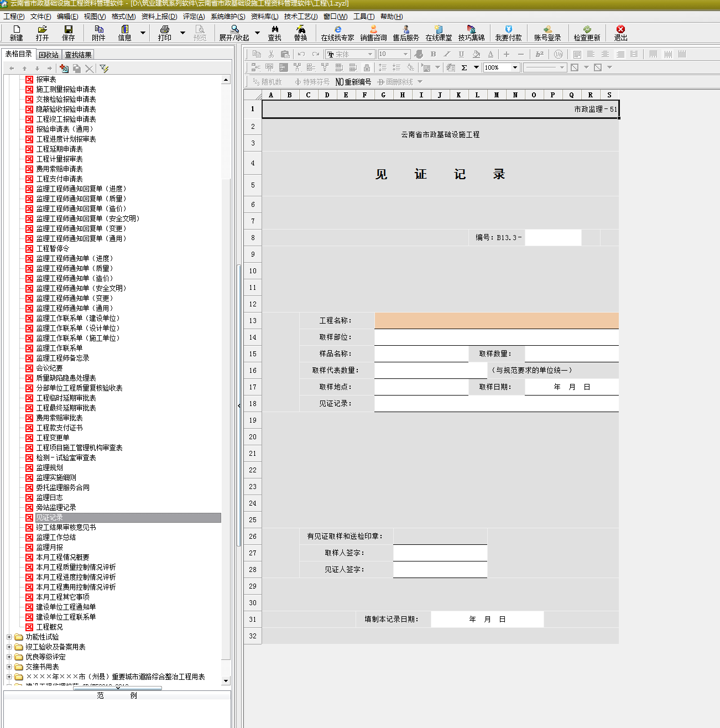The width and height of the screenshot is (720, 728).
Task: Click the cut scissors icon
Action: [271, 54]
